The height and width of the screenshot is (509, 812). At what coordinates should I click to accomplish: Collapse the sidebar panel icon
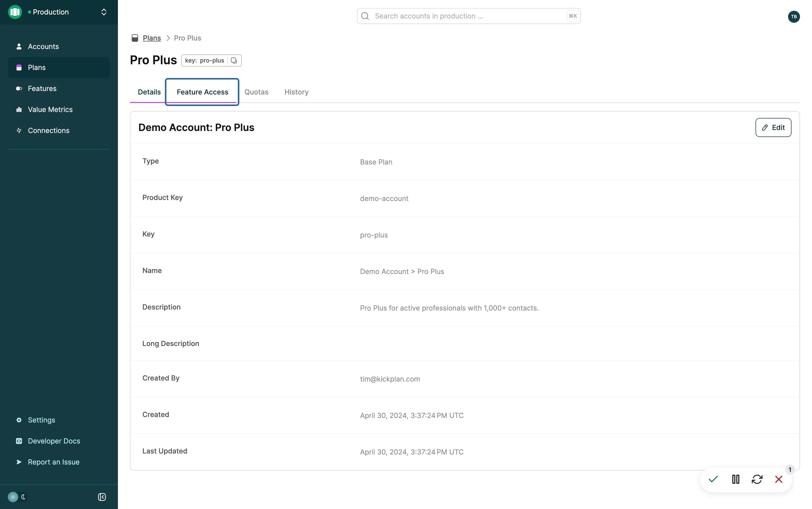coord(102,497)
